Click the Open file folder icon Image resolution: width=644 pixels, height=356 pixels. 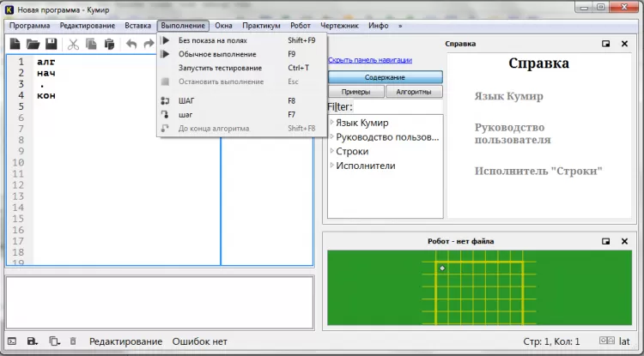[33, 44]
